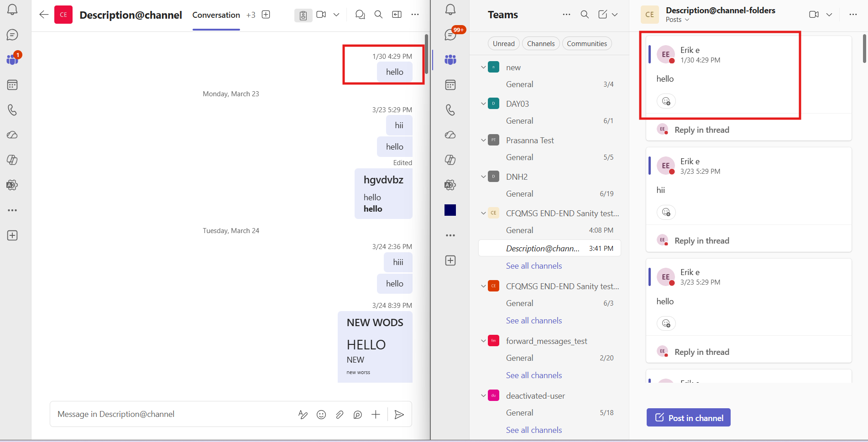Open the format pen icon in compose box
This screenshot has height=442, width=868.
pyautogui.click(x=303, y=414)
